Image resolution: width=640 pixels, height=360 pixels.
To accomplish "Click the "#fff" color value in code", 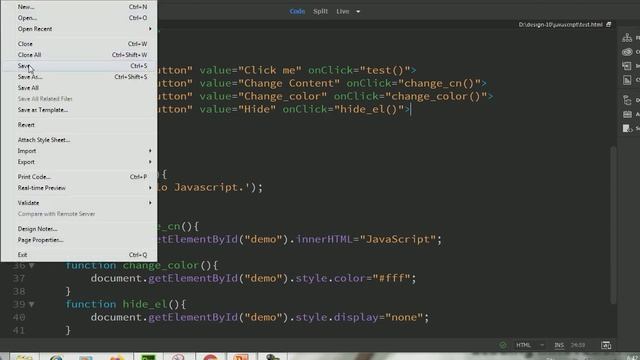I will coord(391,278).
